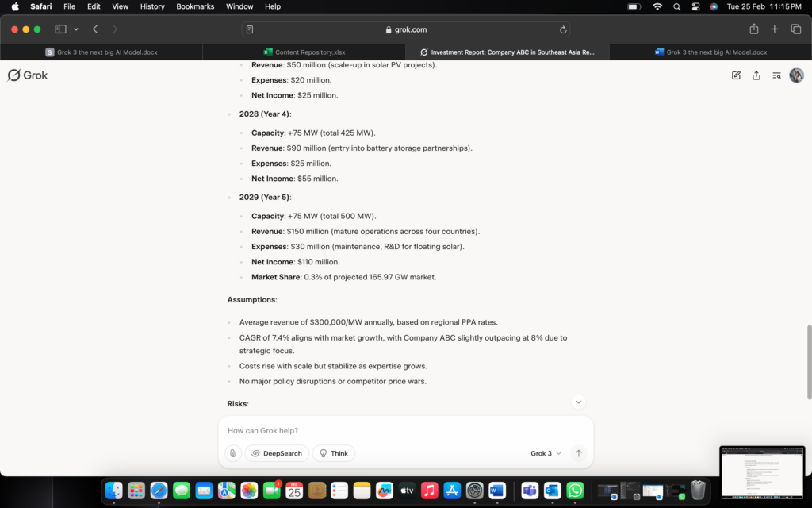This screenshot has width=812, height=508.
Task: Expand the chevron beside the sidebar button
Action: pos(76,29)
